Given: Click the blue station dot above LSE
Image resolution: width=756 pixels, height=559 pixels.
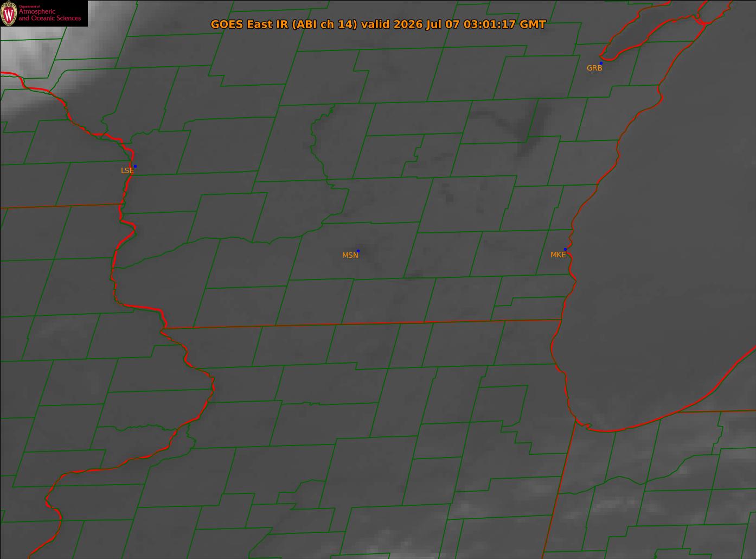Looking at the screenshot, I should pos(135,166).
